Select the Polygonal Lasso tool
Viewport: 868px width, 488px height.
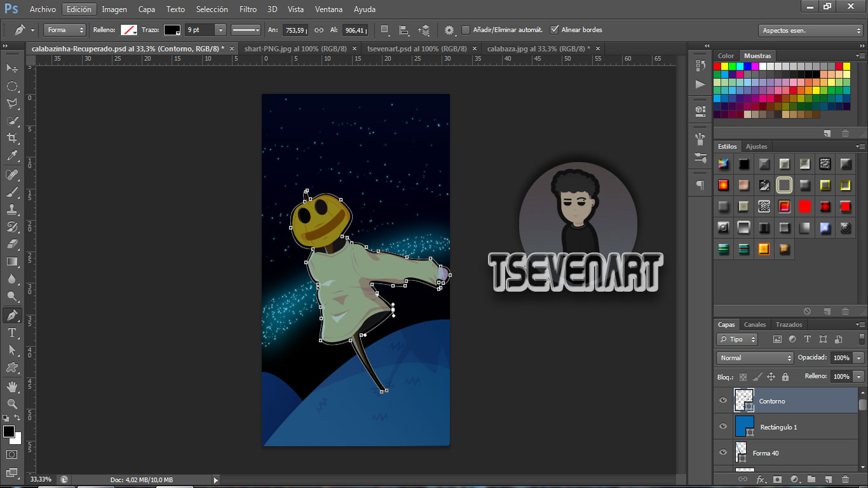pos(12,104)
